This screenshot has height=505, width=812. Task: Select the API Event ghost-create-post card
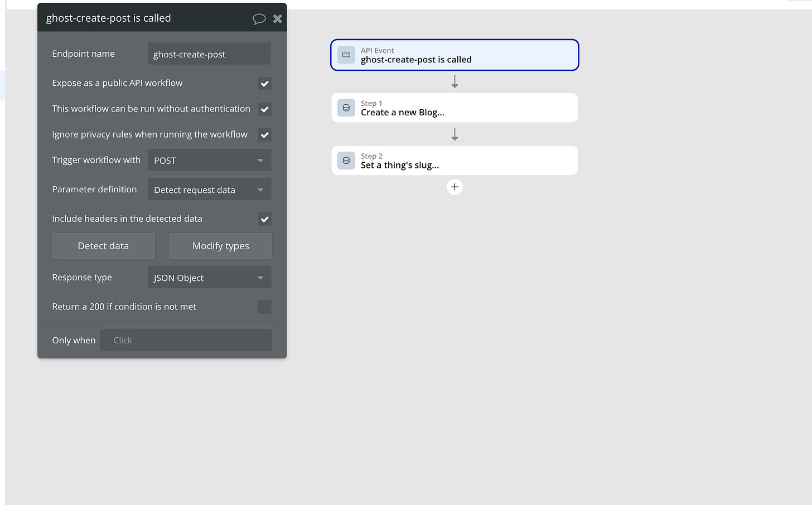click(455, 55)
